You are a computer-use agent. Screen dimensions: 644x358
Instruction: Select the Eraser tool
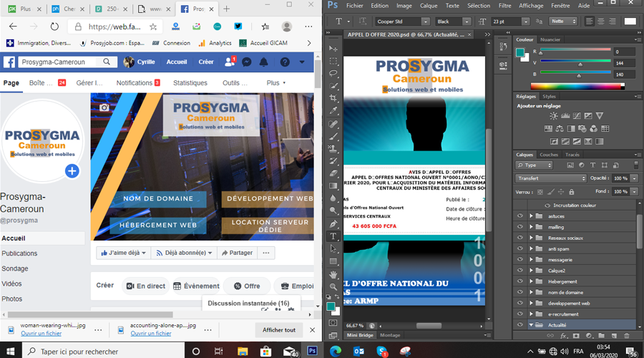[x=333, y=173]
